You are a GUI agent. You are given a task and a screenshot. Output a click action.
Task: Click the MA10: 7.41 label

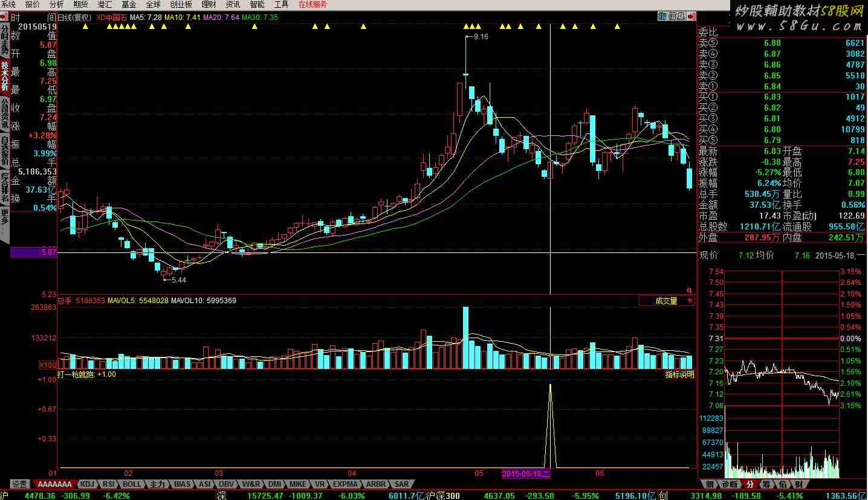pos(182,17)
